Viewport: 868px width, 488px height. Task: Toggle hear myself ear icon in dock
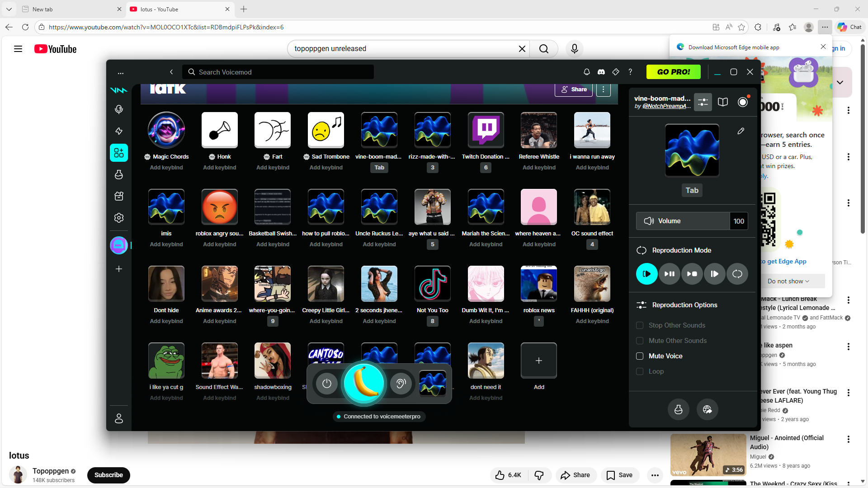401,384
